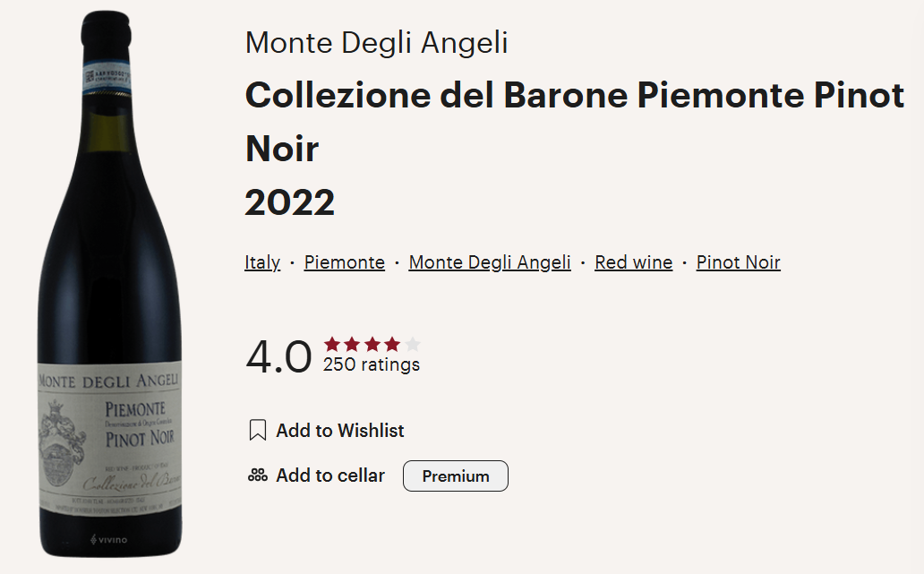Open the Pinot Noir grape link

pos(739,262)
